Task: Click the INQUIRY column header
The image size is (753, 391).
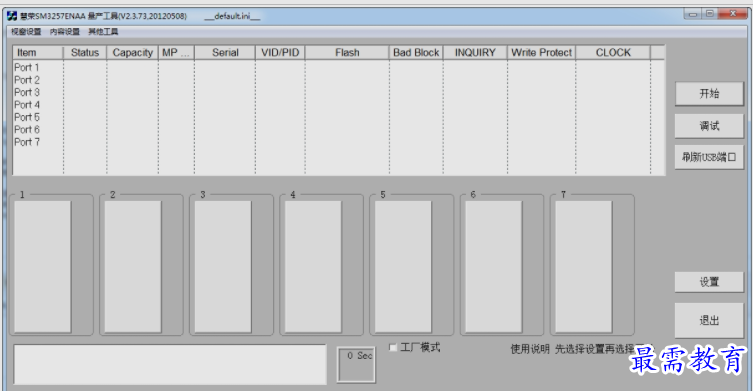Action: pos(475,52)
